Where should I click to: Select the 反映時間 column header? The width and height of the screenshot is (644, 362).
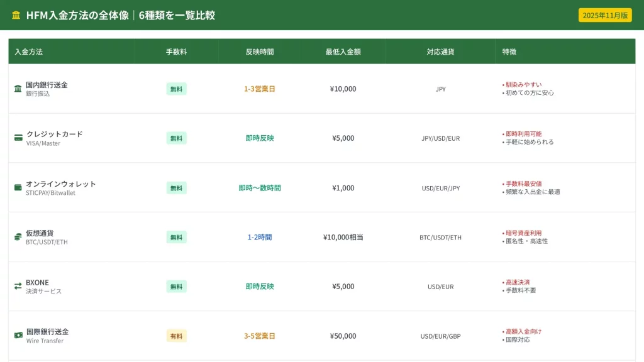click(260, 52)
